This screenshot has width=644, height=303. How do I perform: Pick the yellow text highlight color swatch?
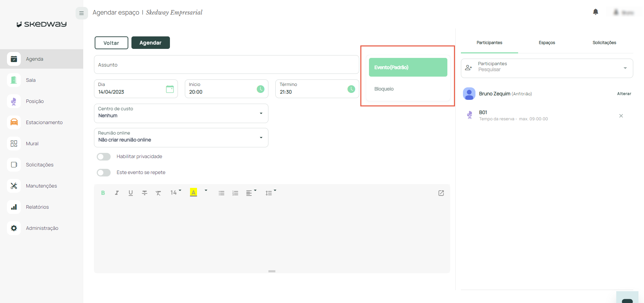(x=194, y=193)
